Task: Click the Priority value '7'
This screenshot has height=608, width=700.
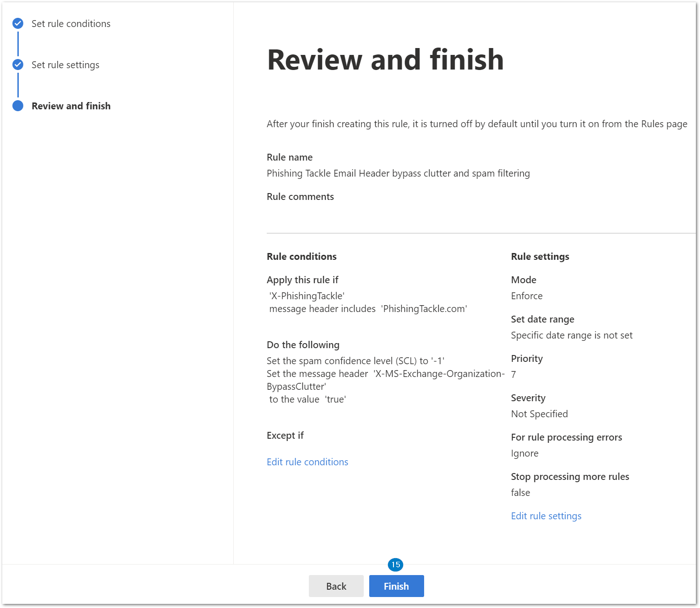Action: [513, 375]
